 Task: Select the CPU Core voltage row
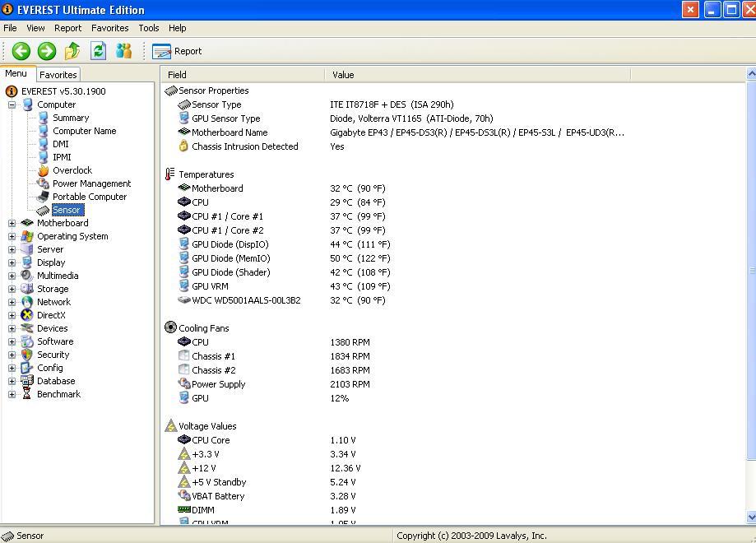211,440
